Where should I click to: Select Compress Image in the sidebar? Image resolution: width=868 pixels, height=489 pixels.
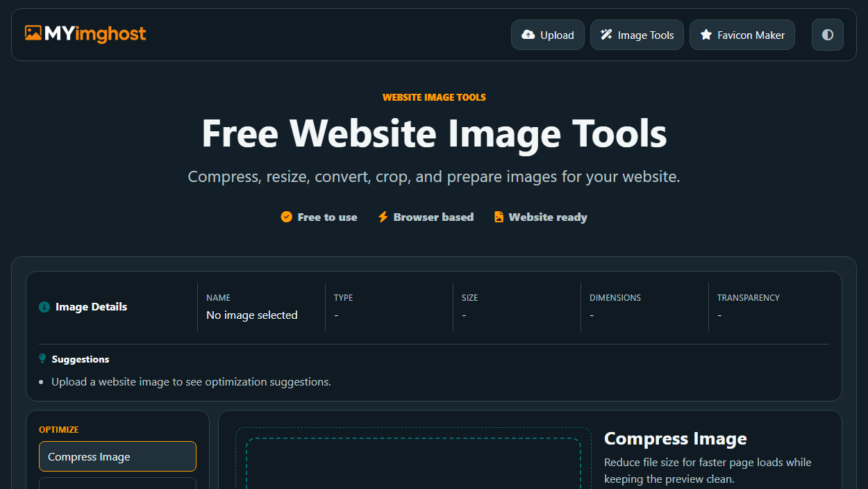117,456
